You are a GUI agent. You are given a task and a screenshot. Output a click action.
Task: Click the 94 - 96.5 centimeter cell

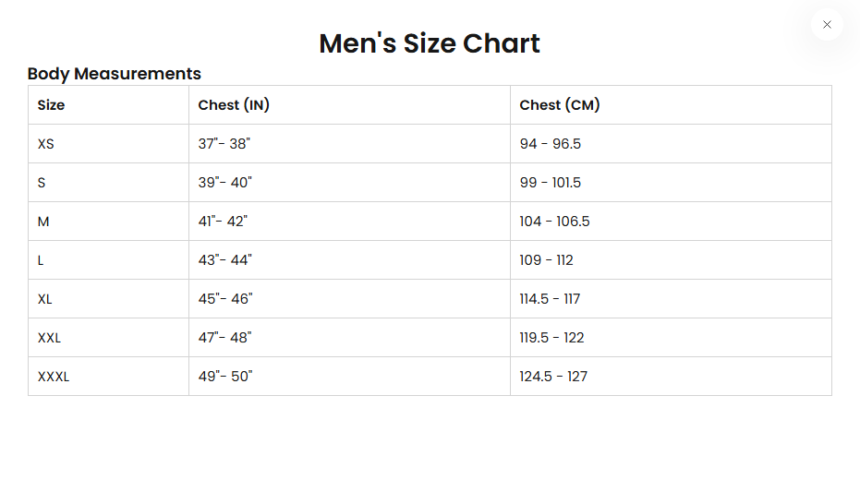click(551, 144)
